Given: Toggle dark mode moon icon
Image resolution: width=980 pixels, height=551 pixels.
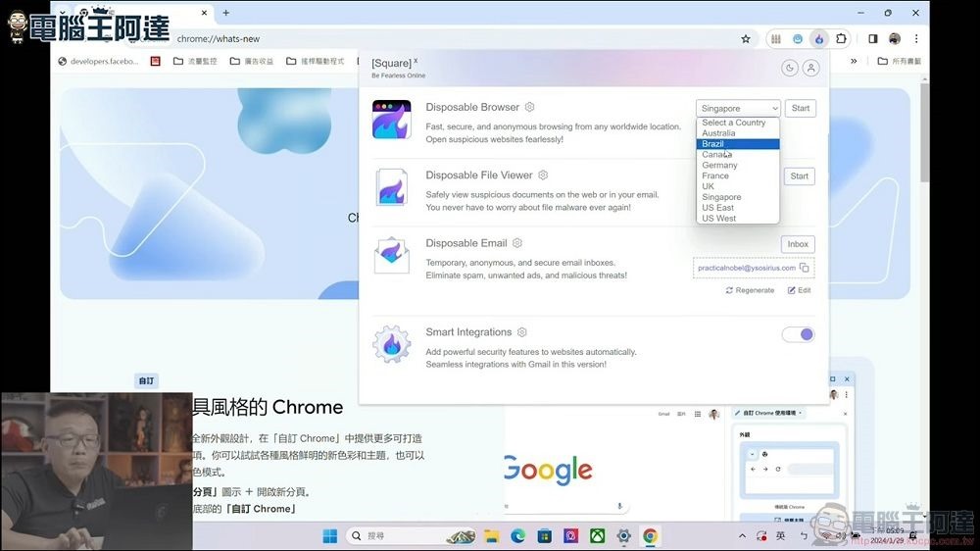Looking at the screenshot, I should click(789, 69).
